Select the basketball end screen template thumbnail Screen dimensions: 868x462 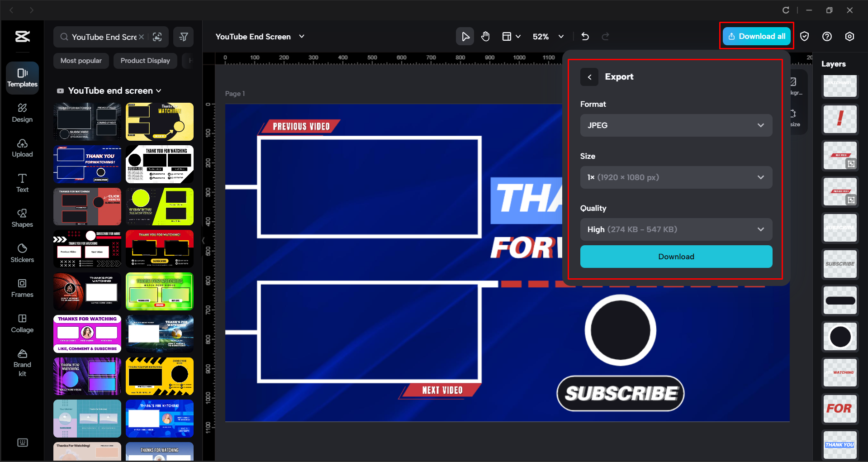click(x=87, y=291)
